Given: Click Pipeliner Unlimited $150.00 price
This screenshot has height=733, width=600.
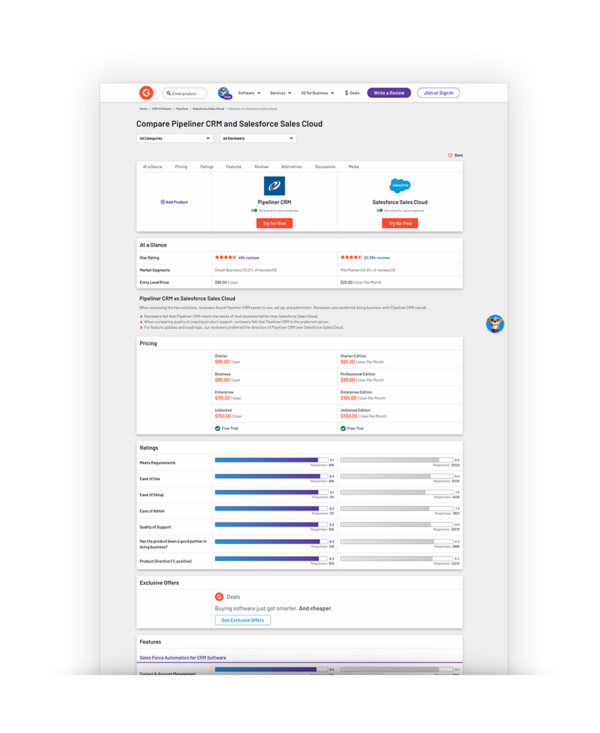Looking at the screenshot, I should (223, 417).
